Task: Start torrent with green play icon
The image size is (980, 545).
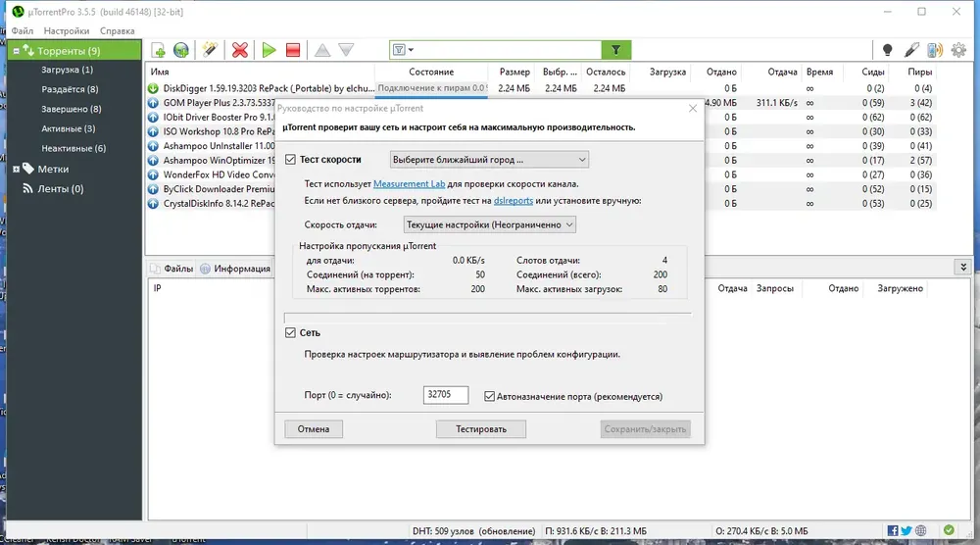Action: click(x=269, y=50)
